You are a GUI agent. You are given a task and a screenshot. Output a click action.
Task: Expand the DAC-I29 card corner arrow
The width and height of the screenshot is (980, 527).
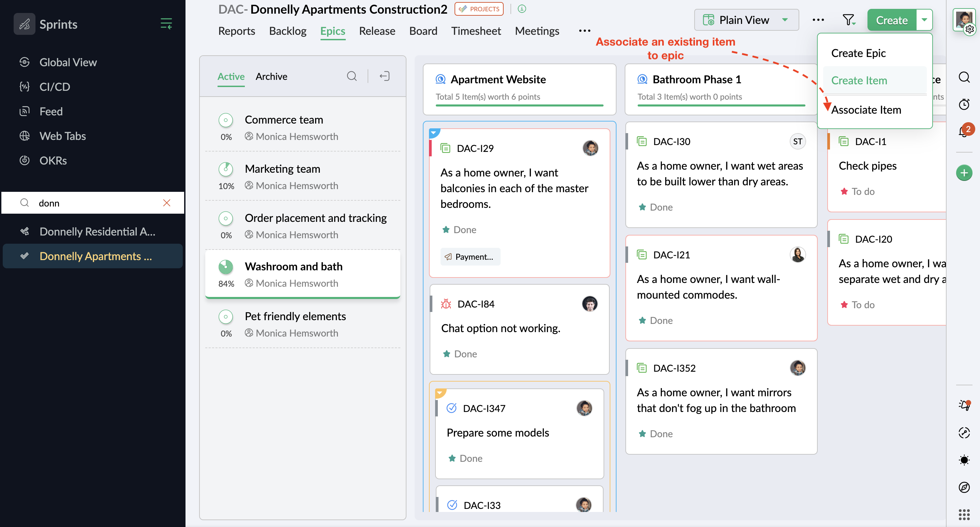point(434,132)
